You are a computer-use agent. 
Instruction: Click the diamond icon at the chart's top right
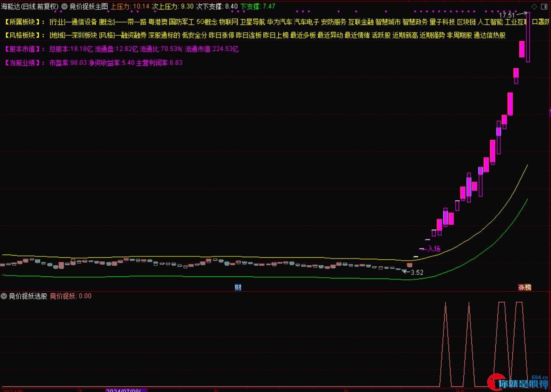click(x=534, y=6)
